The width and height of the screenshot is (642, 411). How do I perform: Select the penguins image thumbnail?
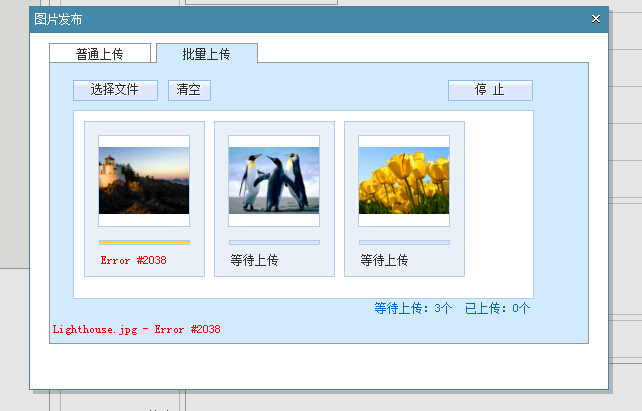(274, 181)
